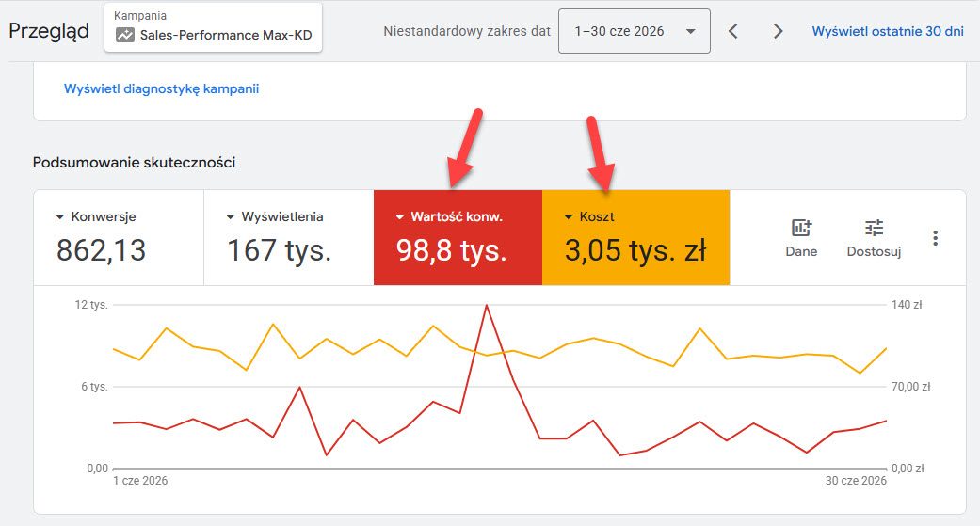Viewport: 980px width, 526px height.
Task: Select the Wyświetlenia 167 tys. scorecard
Action: click(x=289, y=238)
